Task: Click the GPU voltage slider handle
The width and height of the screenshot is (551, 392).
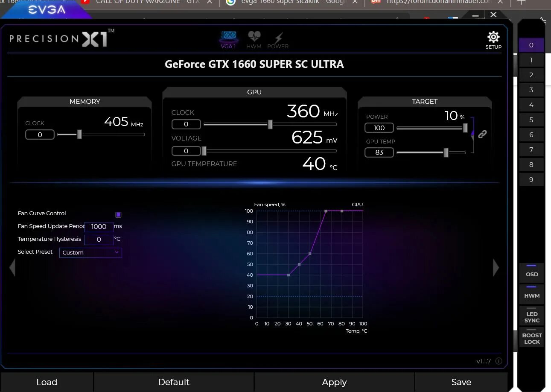Action: pyautogui.click(x=204, y=151)
